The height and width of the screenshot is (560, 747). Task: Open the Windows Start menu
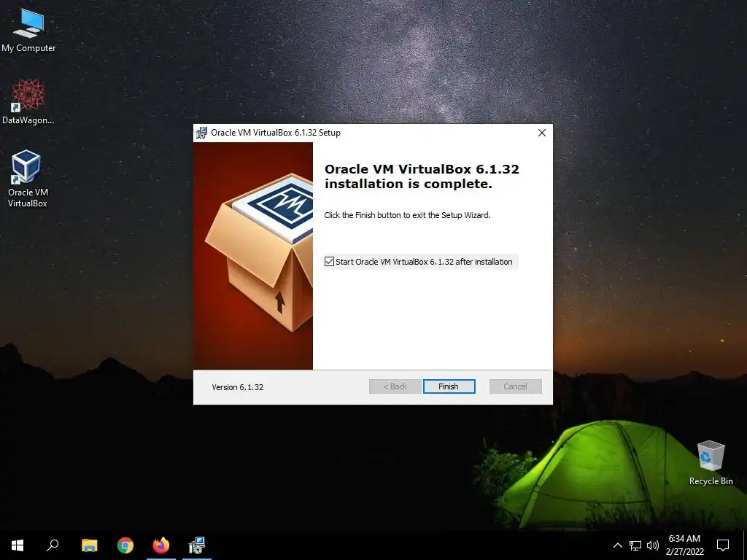[18, 545]
